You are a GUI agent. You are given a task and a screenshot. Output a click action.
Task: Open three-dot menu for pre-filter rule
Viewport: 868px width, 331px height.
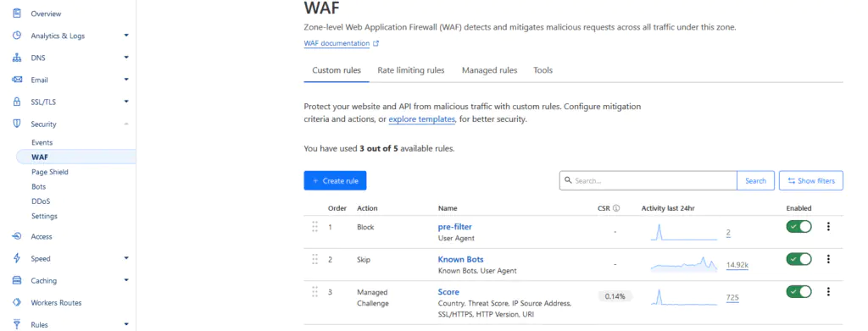(828, 227)
